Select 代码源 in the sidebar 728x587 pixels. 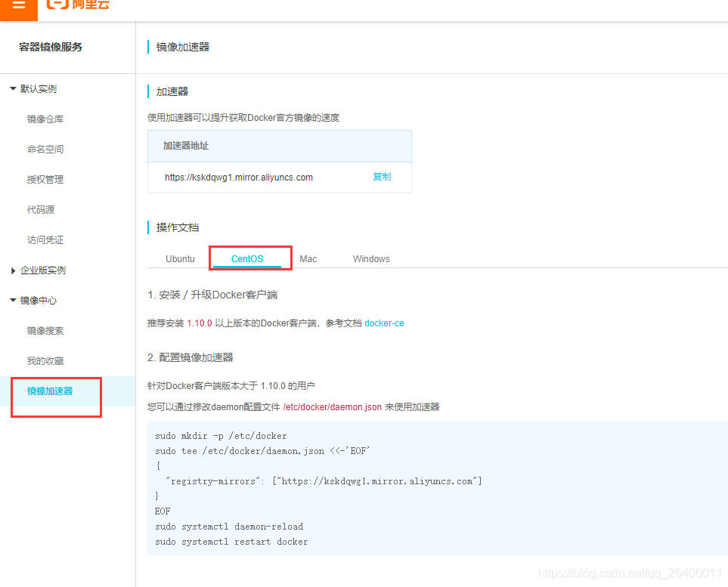pos(41,210)
